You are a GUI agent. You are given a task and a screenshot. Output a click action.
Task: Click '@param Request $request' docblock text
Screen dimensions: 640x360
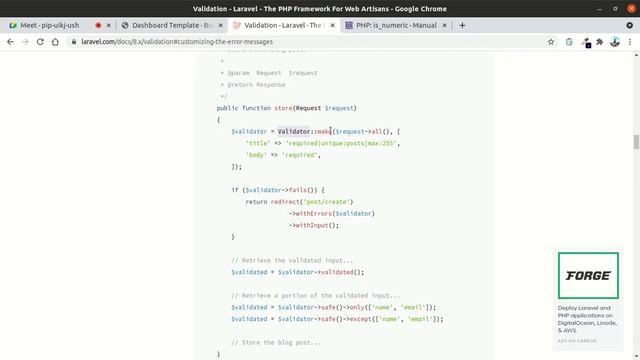(272, 73)
